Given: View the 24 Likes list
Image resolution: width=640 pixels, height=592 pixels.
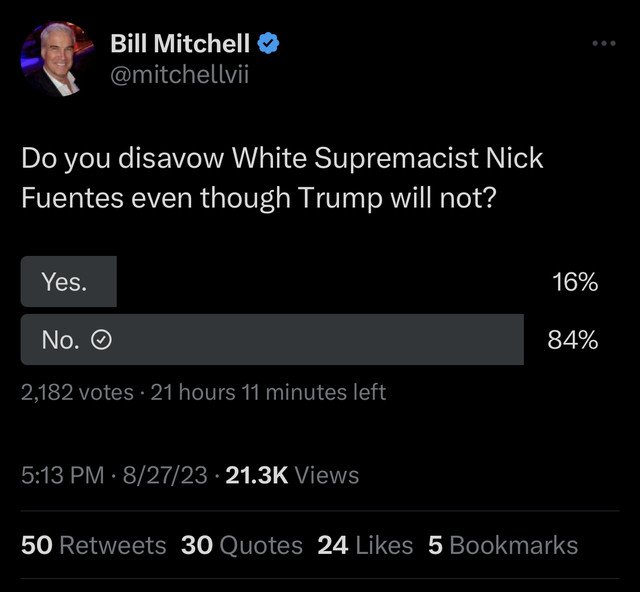Looking at the screenshot, I should point(365,545).
